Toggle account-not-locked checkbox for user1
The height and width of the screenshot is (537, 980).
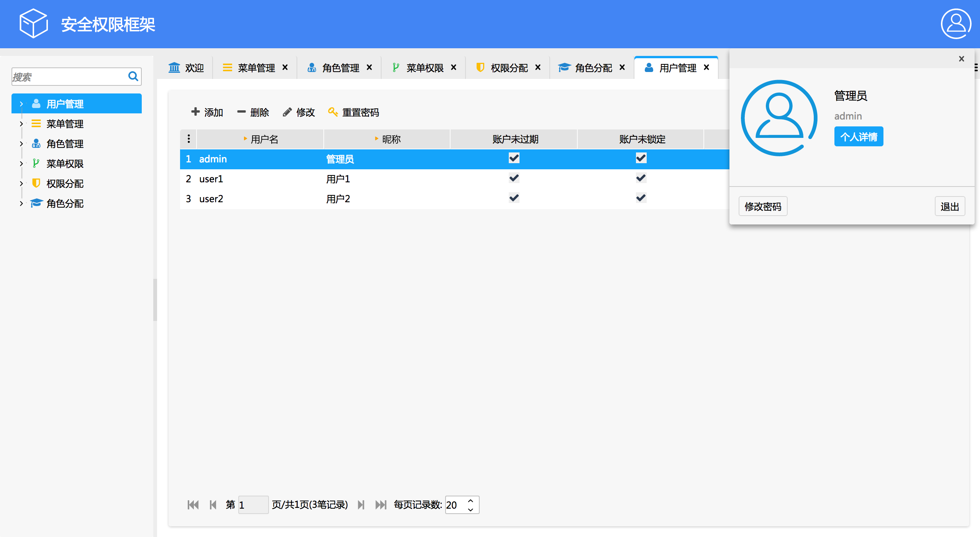(641, 178)
